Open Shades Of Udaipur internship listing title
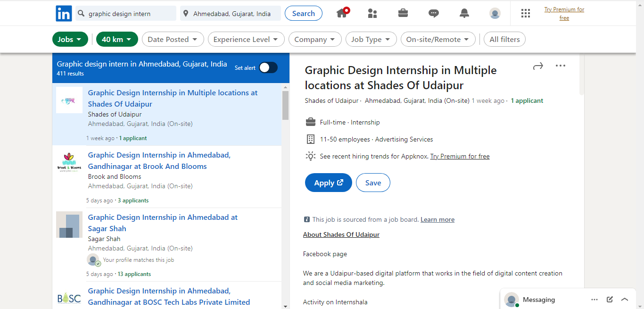Screen dimensions: 644x309 [x=173, y=98]
